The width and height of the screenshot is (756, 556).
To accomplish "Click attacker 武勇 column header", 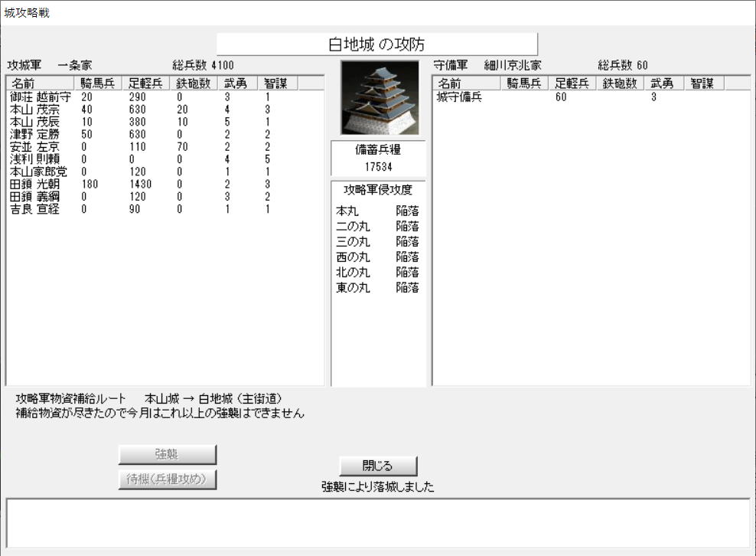I will click(236, 83).
